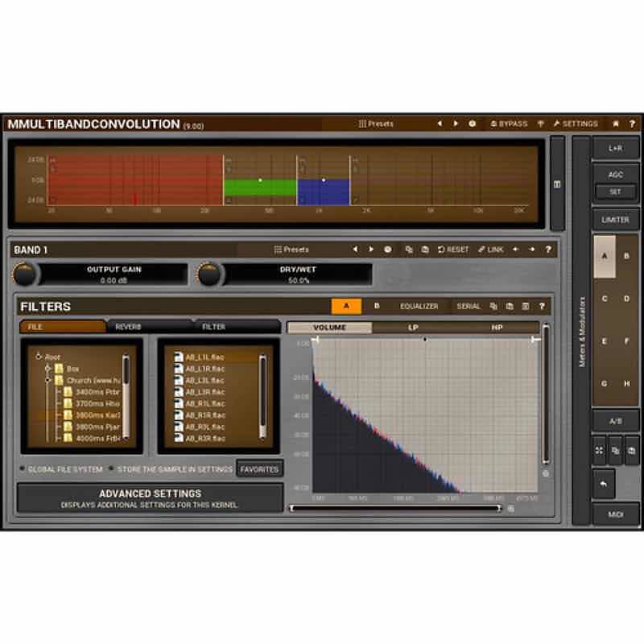Click the copy icon in the Filters header

click(x=493, y=307)
